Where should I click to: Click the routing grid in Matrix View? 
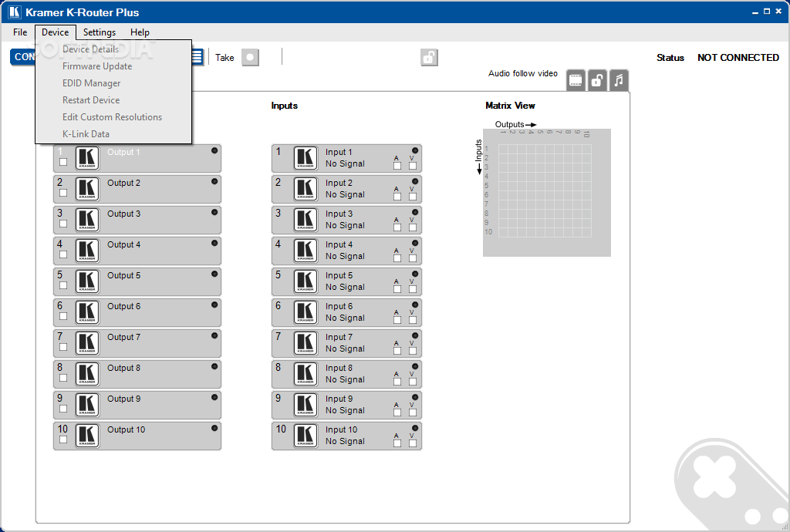click(545, 190)
